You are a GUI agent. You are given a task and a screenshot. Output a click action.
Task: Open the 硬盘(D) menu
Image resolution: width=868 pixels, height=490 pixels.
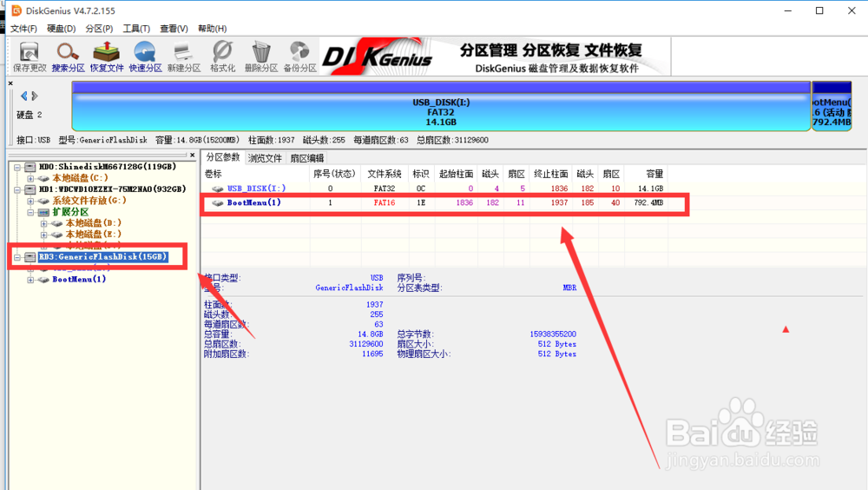(61, 29)
